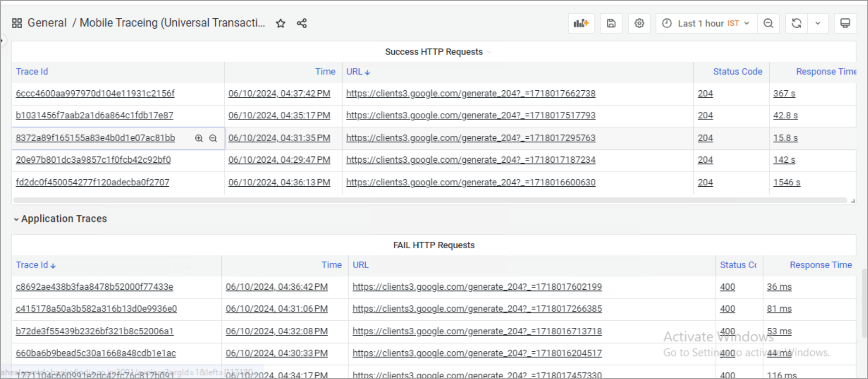Click the Add panel icon
This screenshot has height=379, width=868.
tap(581, 23)
